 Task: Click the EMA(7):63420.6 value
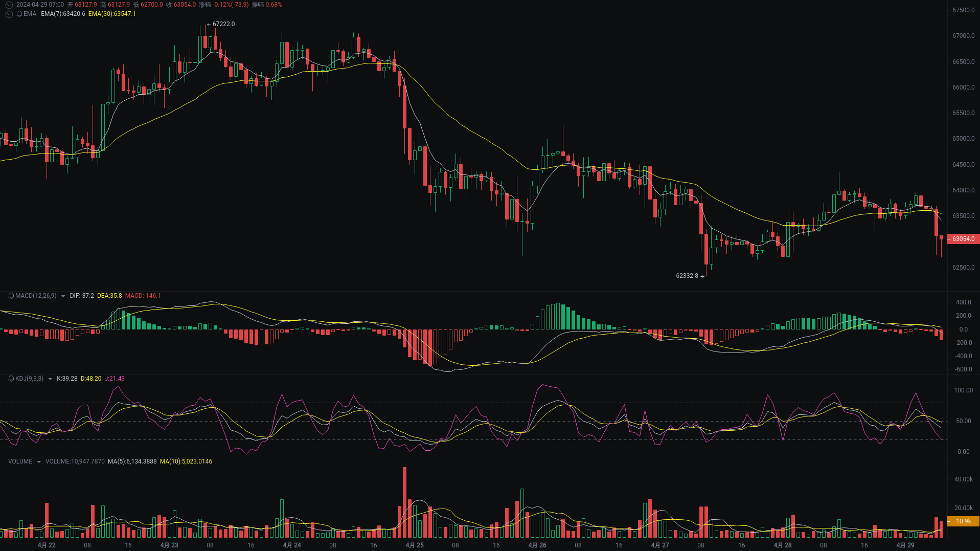coord(63,14)
